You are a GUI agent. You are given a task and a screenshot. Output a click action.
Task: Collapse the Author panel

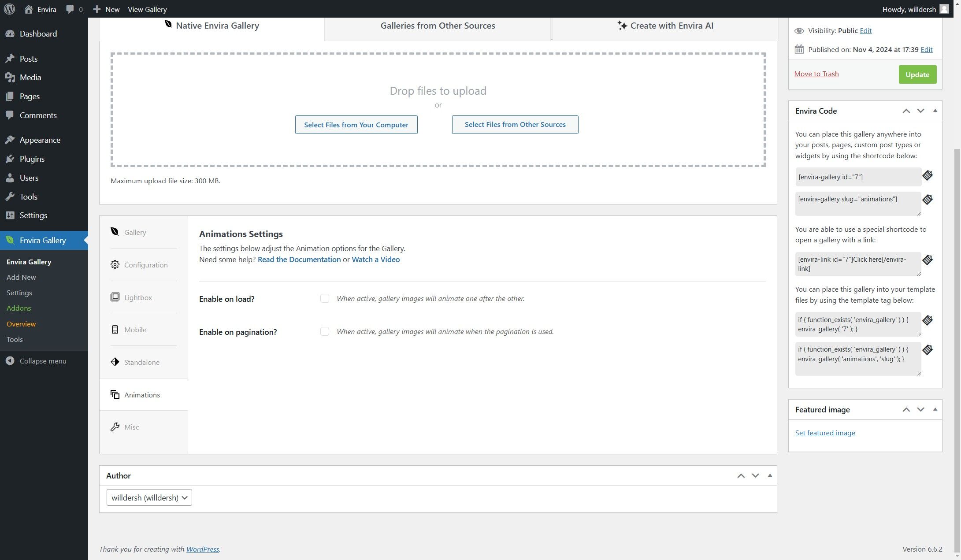[x=770, y=476]
